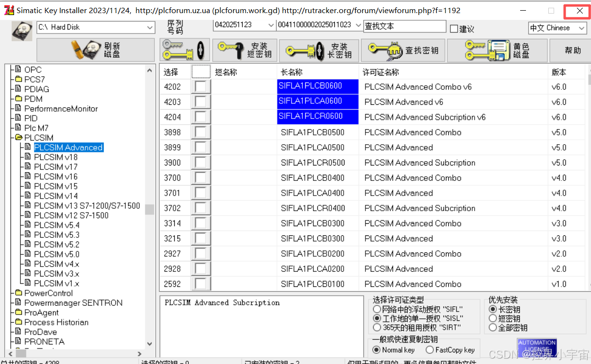The image size is (591, 364).
Task: Select PLCSIM v5.4 in tree
Action: tap(57, 225)
